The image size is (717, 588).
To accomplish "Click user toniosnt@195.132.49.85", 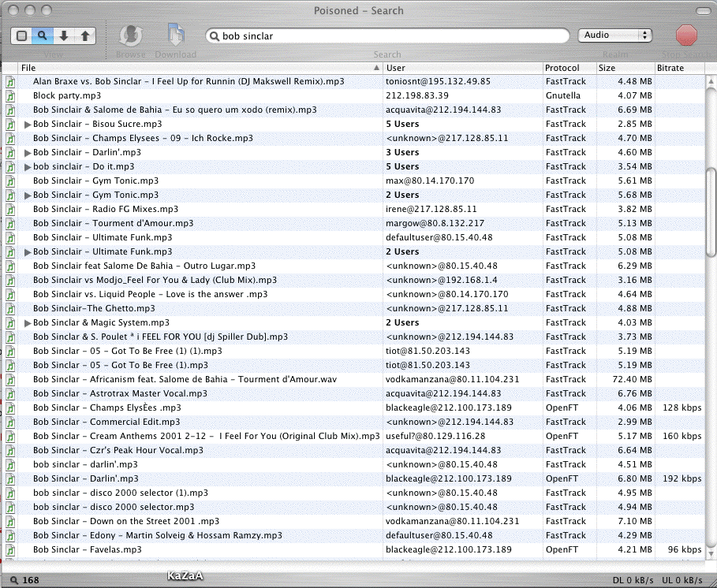I will [x=438, y=81].
